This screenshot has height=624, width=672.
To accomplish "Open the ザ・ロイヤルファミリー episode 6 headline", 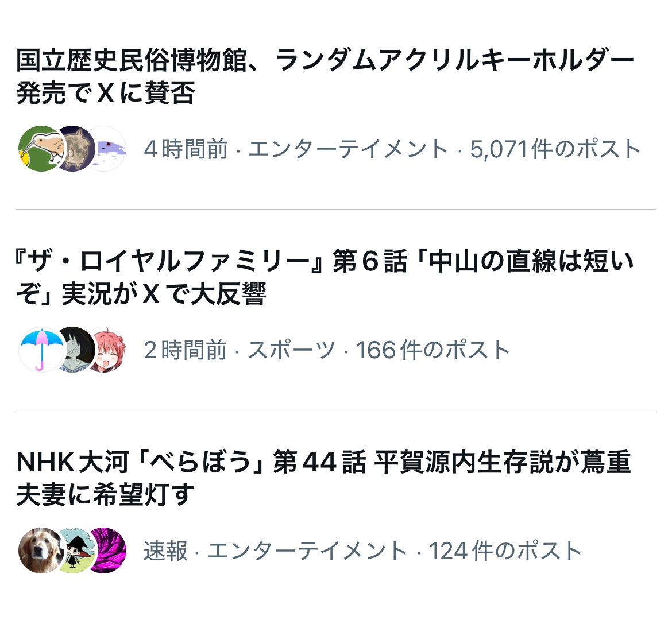I will (x=325, y=277).
